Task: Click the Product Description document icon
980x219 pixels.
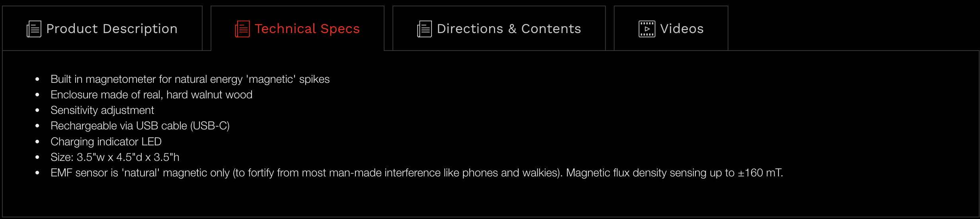Action: pyautogui.click(x=34, y=29)
